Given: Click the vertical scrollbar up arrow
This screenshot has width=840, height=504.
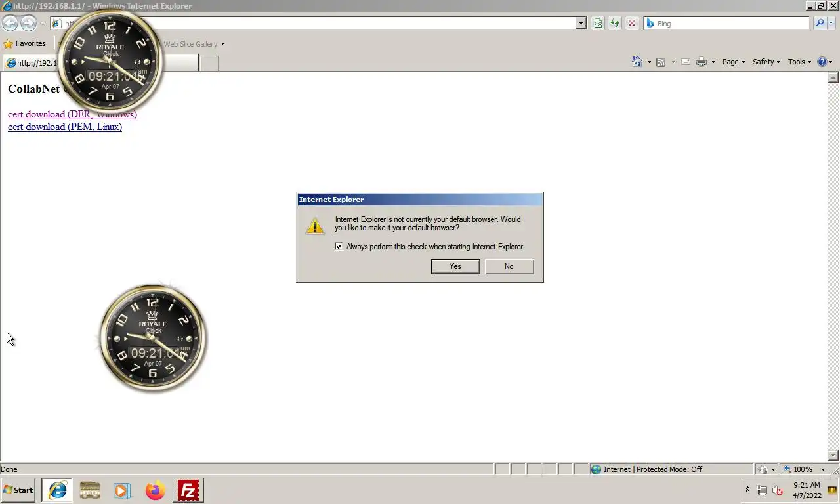Looking at the screenshot, I should coord(833,77).
